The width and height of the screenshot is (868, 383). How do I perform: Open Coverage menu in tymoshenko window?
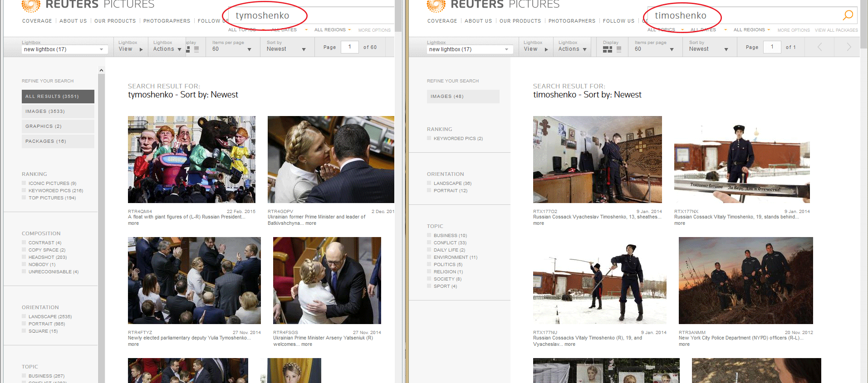point(37,21)
